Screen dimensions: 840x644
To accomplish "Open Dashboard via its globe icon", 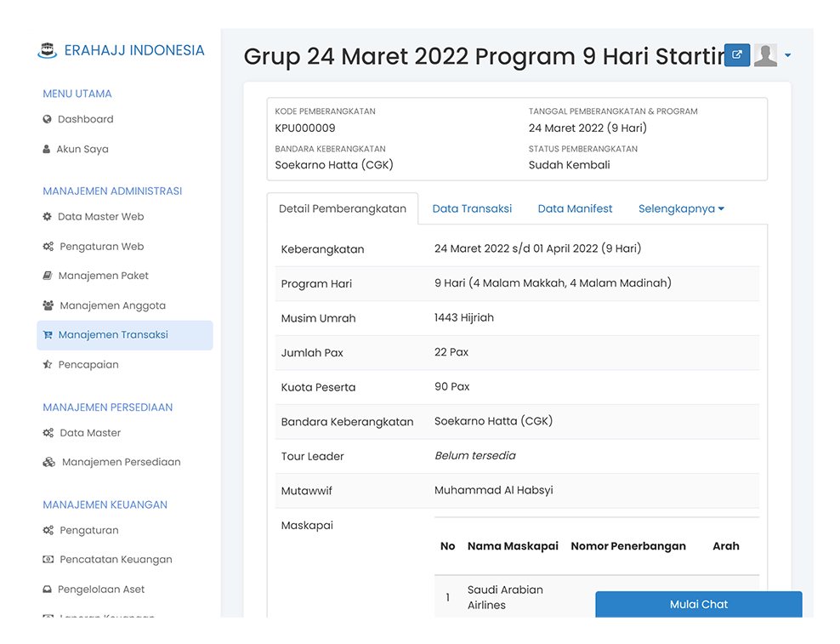I will (47, 119).
